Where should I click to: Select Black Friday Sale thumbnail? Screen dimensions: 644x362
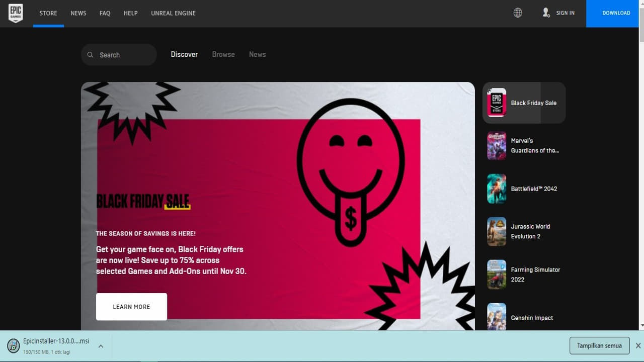click(497, 103)
